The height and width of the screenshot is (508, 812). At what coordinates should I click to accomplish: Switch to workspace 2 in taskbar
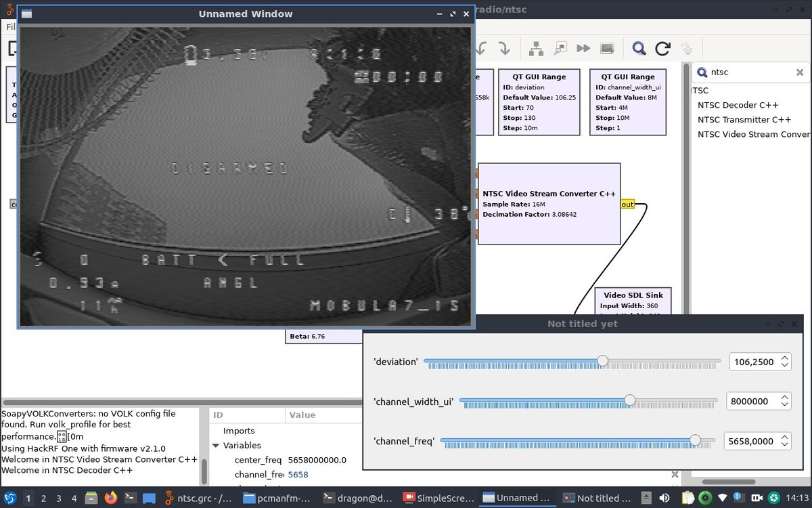tap(43, 498)
